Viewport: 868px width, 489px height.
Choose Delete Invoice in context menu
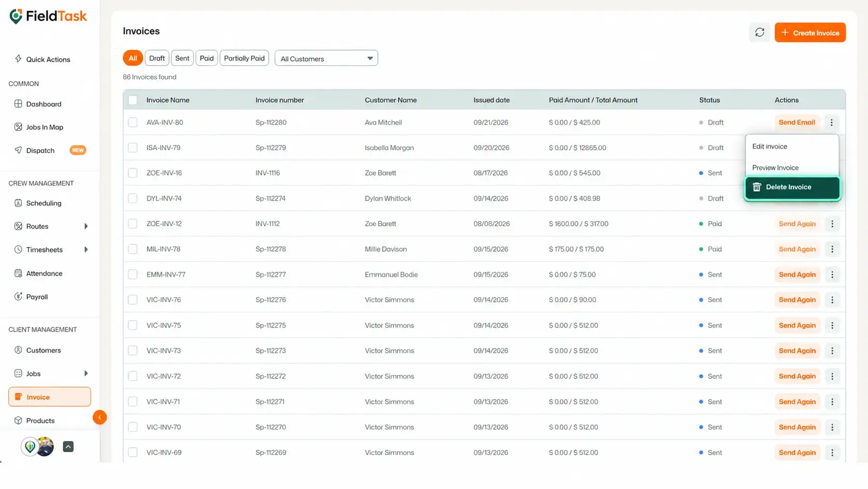point(792,187)
